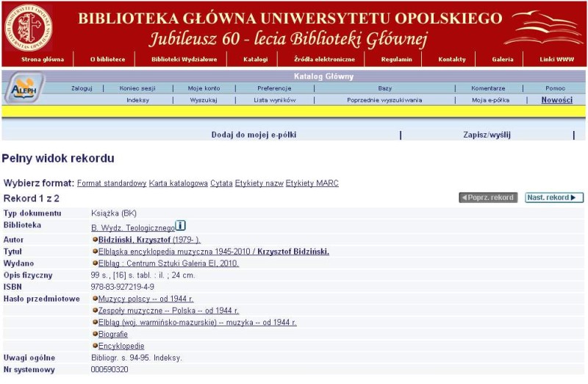Open Biblioteki Wydziałowe menu item
Image resolution: width=588 pixels, height=384 pixels.
point(184,60)
